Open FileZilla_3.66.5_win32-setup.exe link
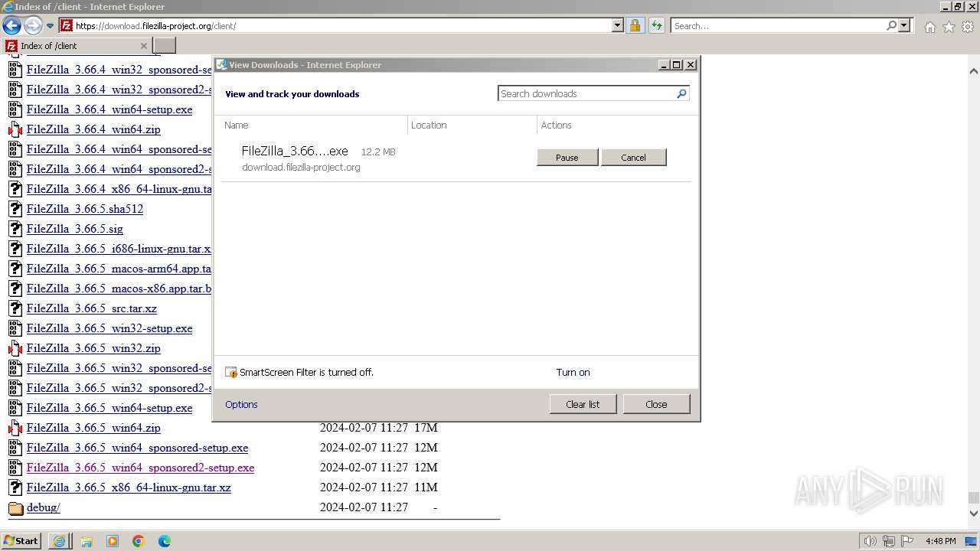The image size is (980, 551). pyautogui.click(x=109, y=328)
